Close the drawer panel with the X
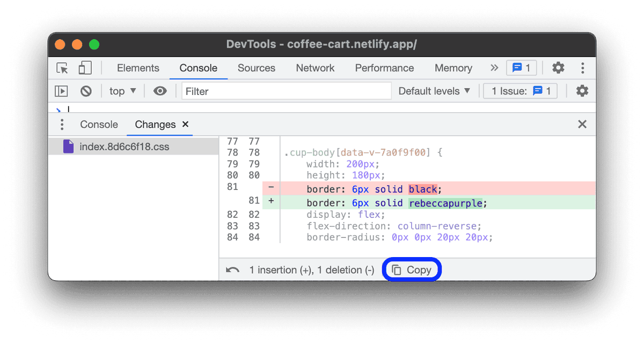Image resolution: width=644 pixels, height=344 pixels. tap(582, 125)
